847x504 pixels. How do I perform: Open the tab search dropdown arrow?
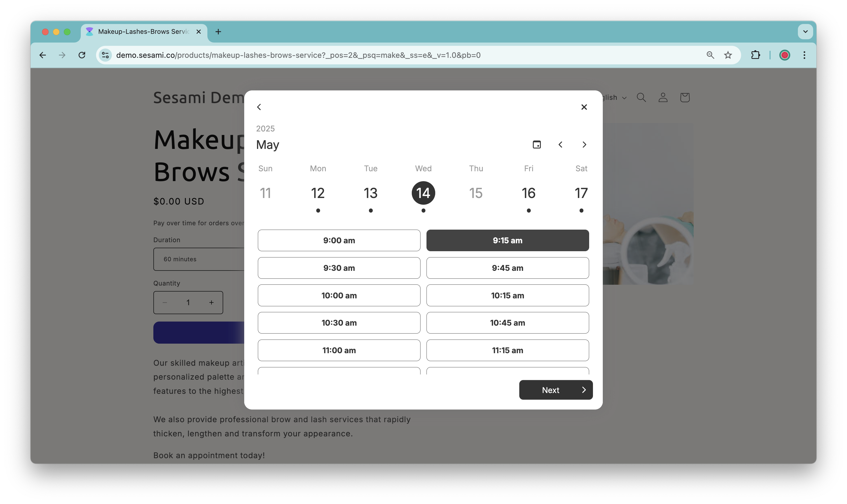point(805,32)
